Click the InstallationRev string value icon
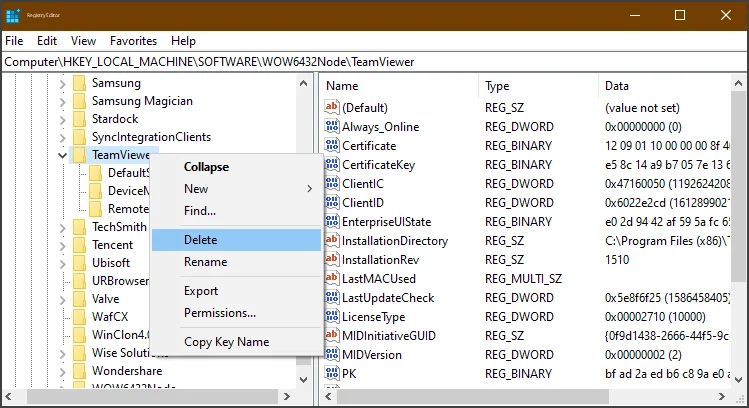 [332, 259]
